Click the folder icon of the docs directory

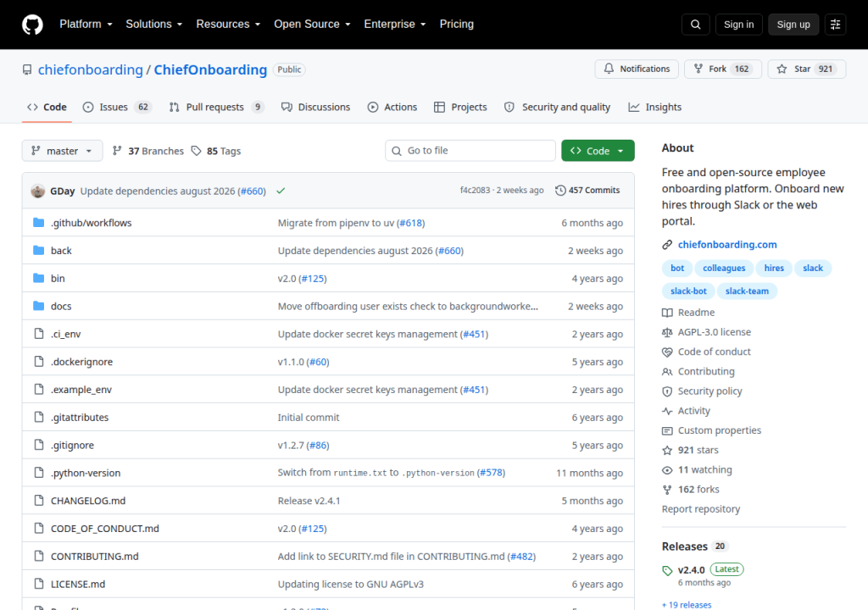click(x=39, y=306)
